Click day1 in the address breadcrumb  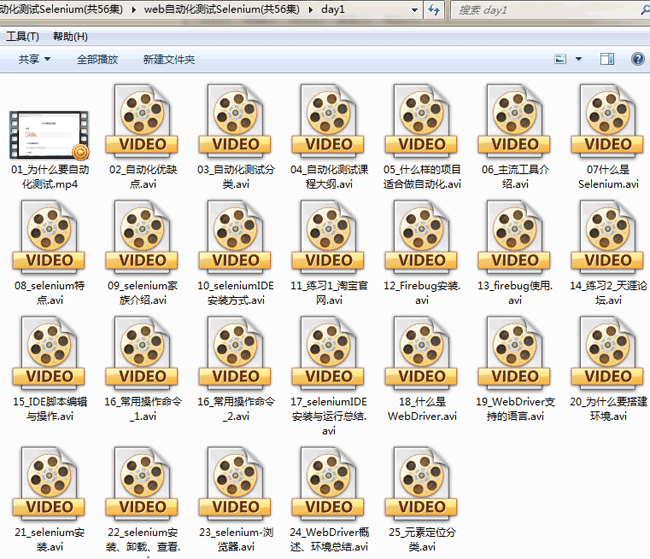tap(333, 9)
